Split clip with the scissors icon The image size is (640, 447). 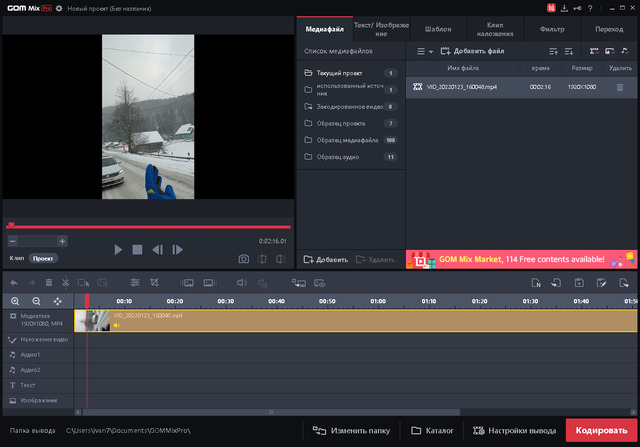tap(65, 282)
